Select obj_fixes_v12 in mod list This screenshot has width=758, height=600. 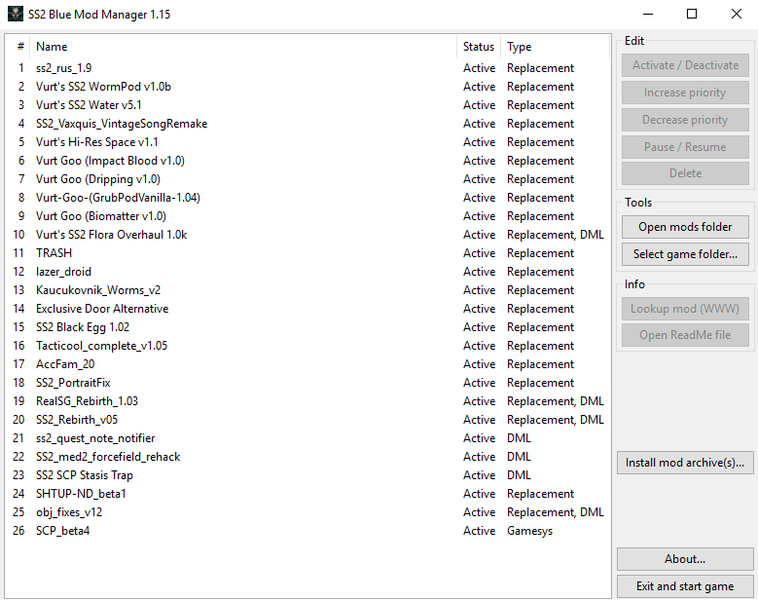[307, 512]
